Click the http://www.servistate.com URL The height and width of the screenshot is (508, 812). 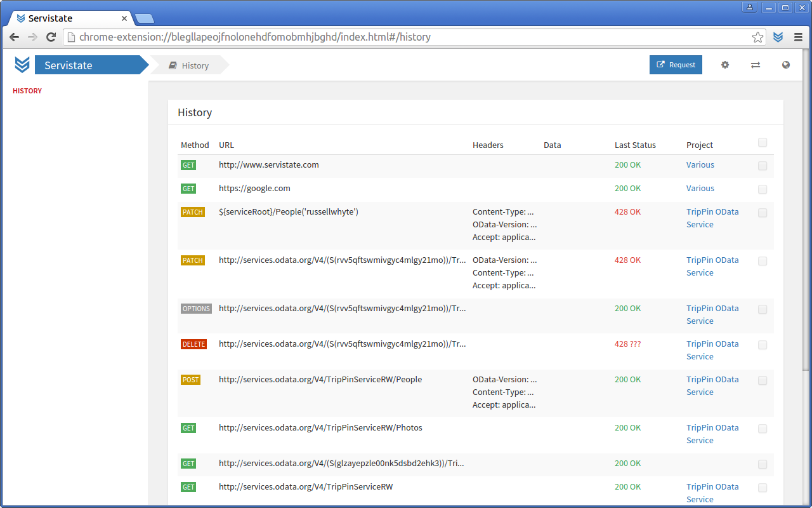pyautogui.click(x=269, y=164)
